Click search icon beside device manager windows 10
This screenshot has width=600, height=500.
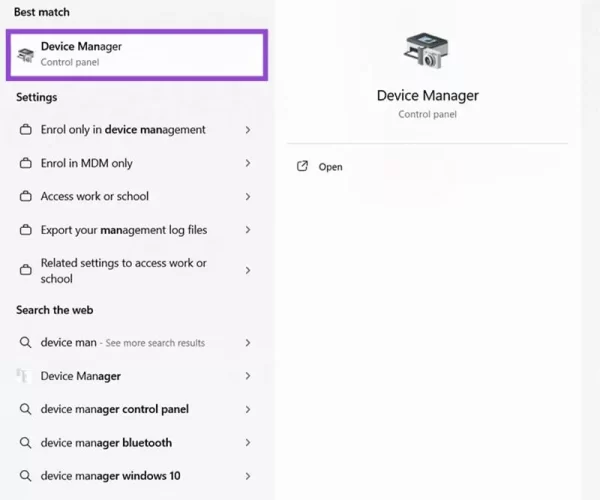pos(26,476)
